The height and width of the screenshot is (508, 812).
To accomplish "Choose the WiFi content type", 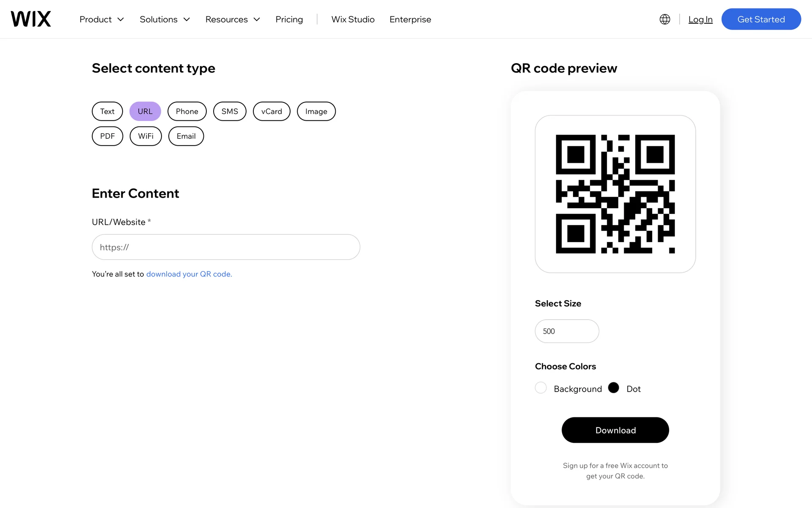I will point(146,136).
